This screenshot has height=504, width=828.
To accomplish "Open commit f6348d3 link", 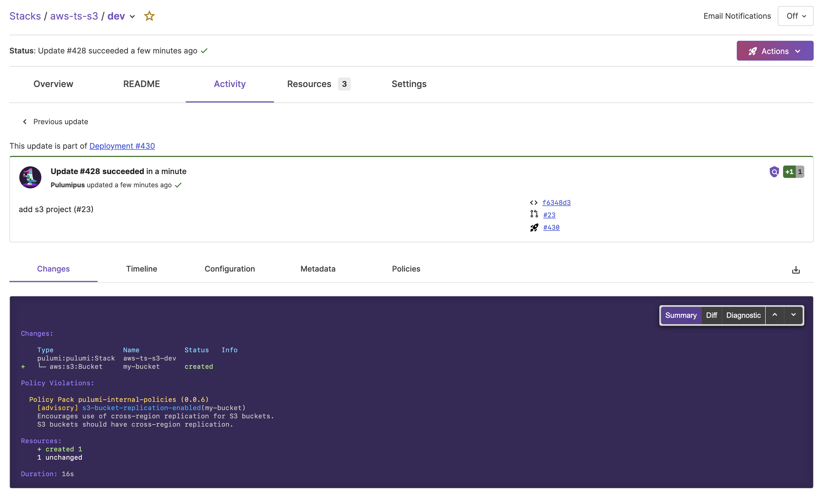I will point(557,202).
